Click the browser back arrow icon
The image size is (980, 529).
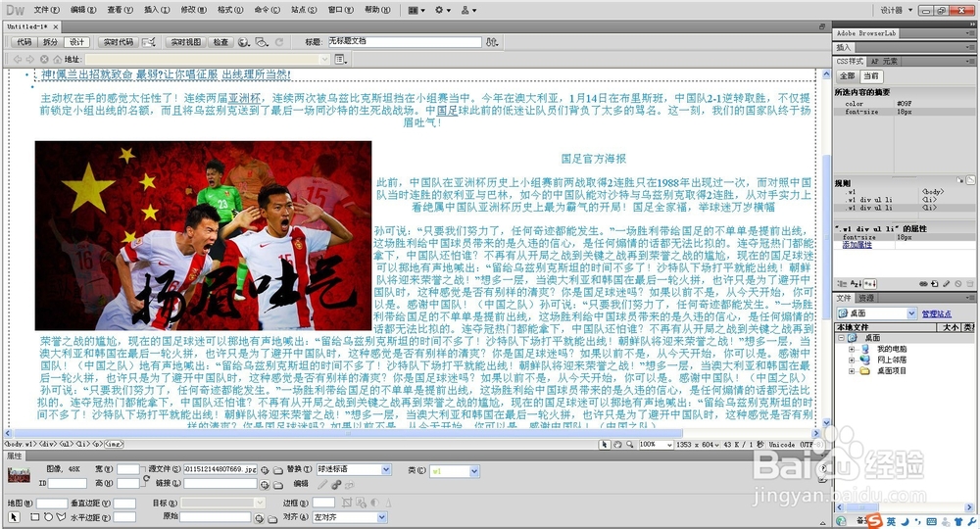coord(18,60)
